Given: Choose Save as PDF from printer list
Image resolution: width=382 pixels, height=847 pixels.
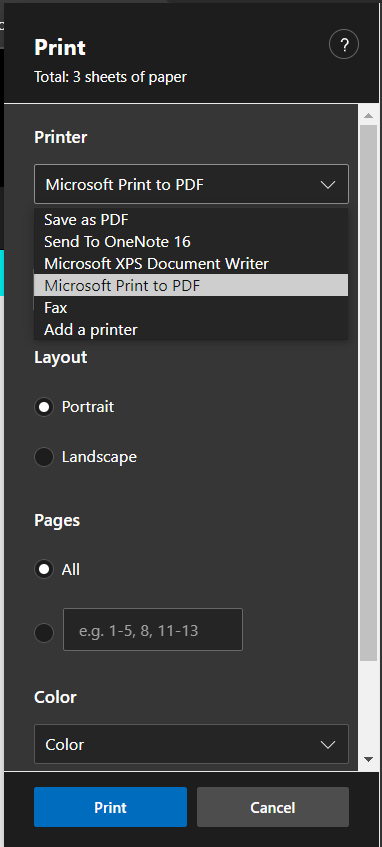Looking at the screenshot, I should (191, 219).
